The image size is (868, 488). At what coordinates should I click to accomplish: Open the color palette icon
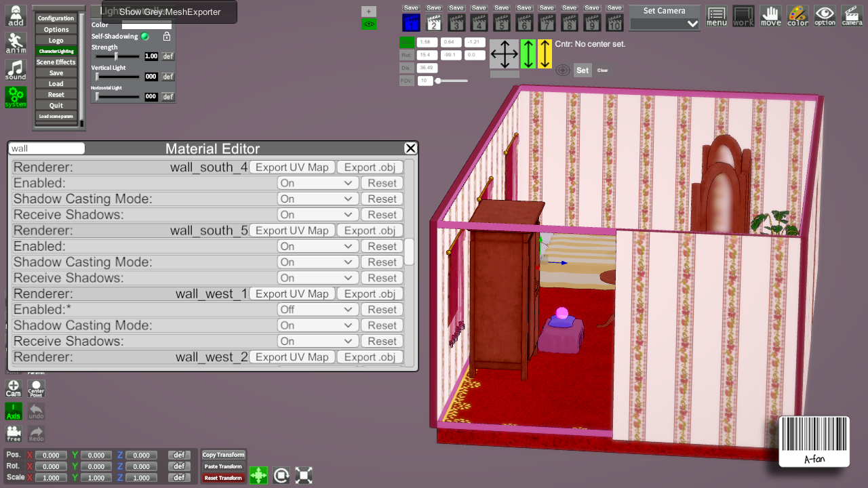pyautogui.click(x=798, y=16)
